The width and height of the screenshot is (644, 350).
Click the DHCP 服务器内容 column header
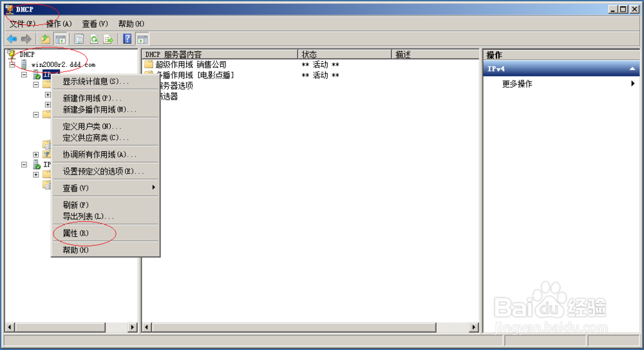[220, 54]
